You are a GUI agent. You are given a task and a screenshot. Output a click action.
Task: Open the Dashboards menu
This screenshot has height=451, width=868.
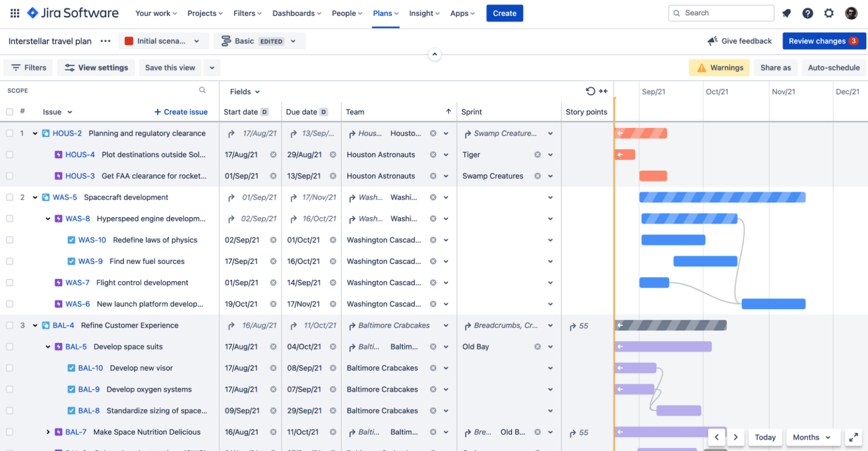297,13
